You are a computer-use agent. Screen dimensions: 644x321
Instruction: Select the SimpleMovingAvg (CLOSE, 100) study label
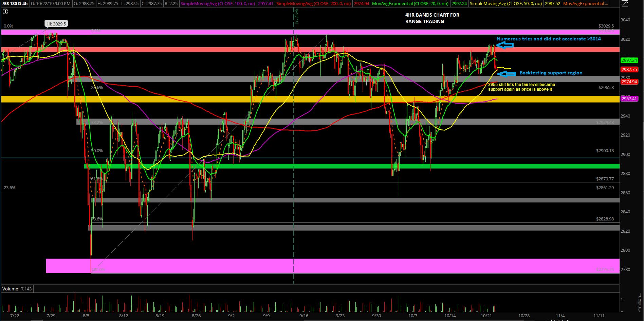[x=218, y=4]
